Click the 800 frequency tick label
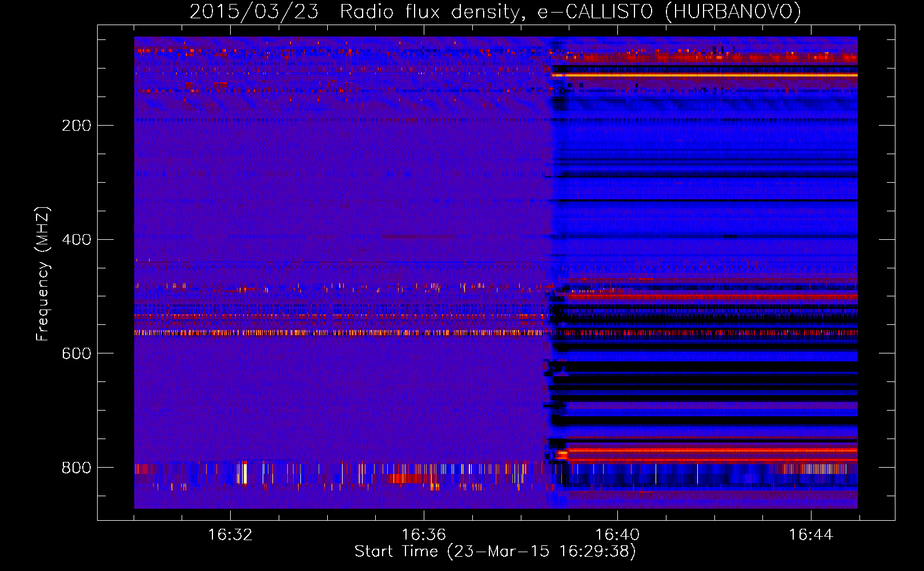This screenshot has width=924, height=571. pos(77,468)
